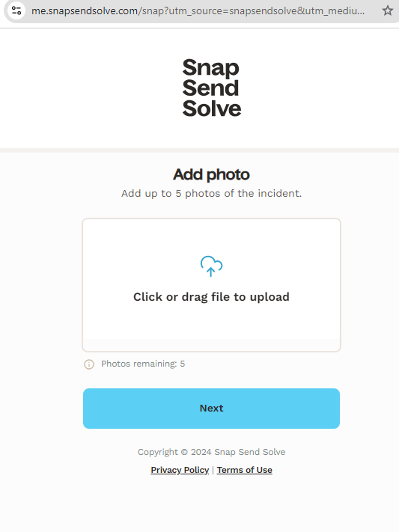This screenshot has height=532, width=399.
Task: Open the Privacy Policy link
Action: click(x=180, y=470)
